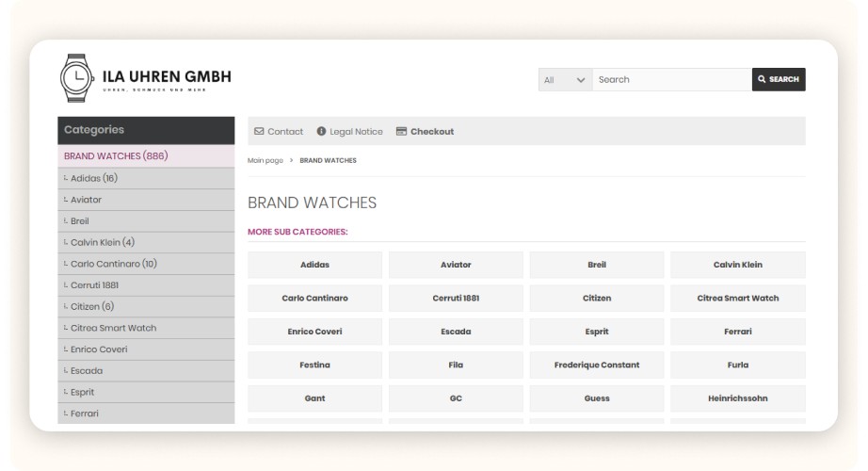
Task: Open Furla sub category tile
Action: [738, 365]
